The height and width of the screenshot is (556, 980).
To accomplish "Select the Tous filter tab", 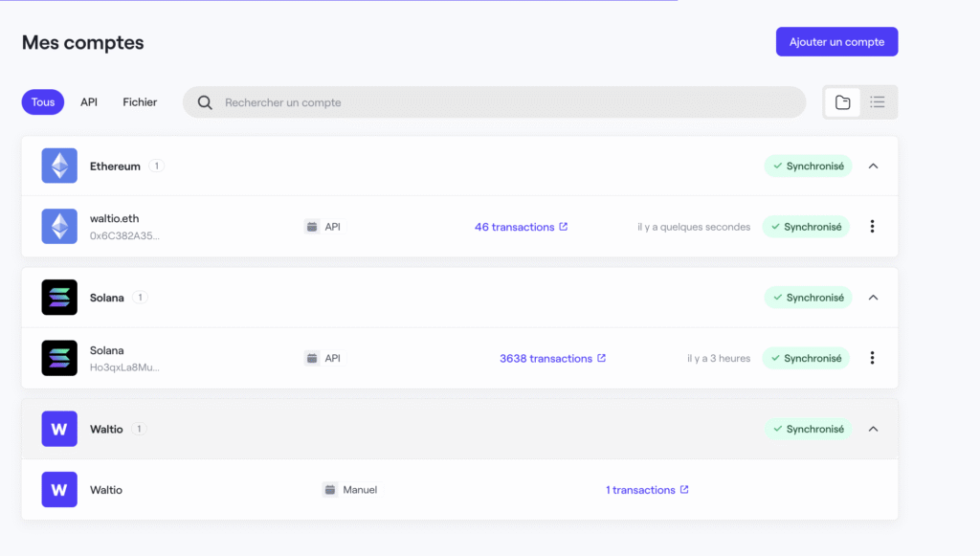I will 42,101.
